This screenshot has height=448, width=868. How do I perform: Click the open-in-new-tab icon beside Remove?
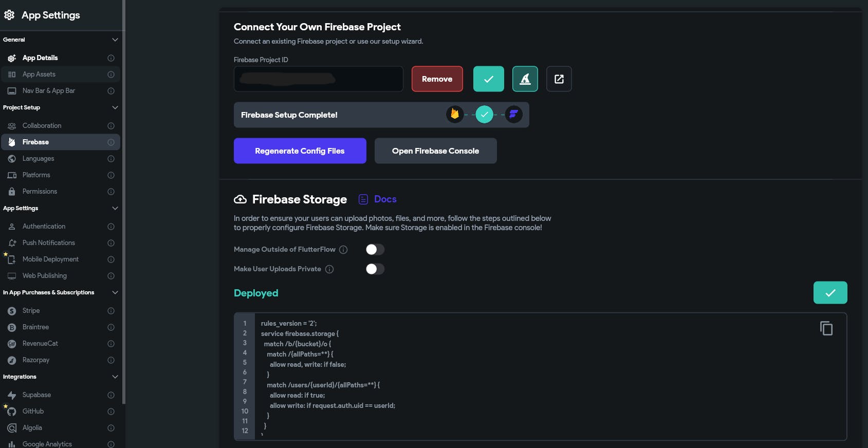559,79
